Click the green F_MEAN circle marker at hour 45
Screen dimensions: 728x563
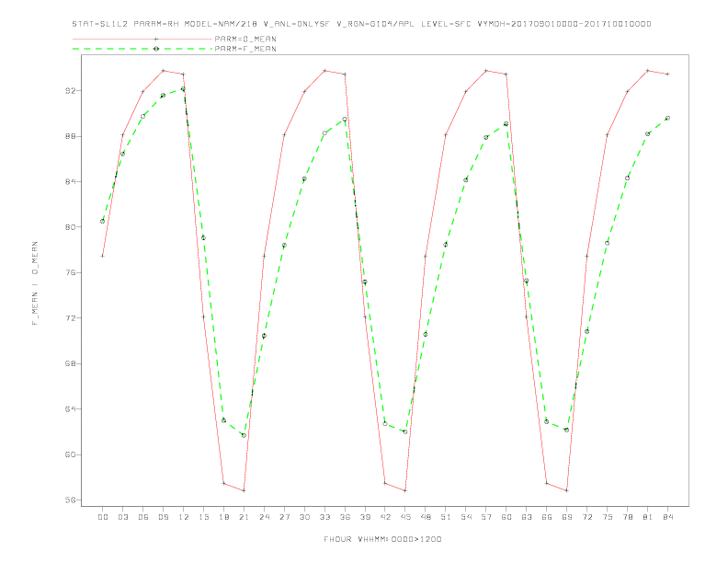tap(405, 432)
